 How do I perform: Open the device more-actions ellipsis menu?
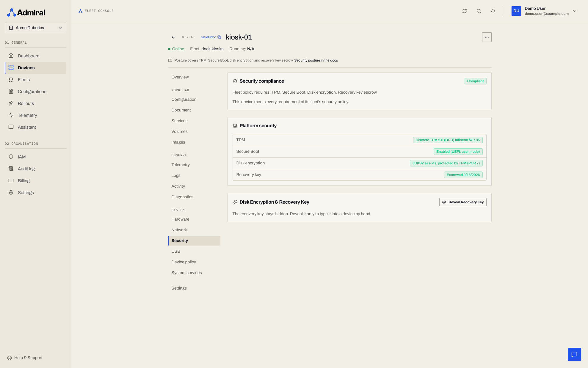point(487,37)
